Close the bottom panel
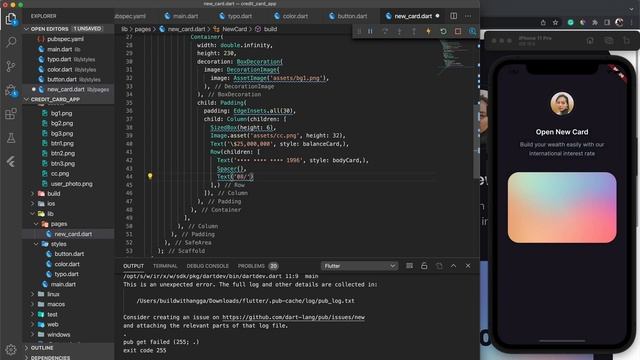640x360 pixels. pyautogui.click(x=468, y=266)
